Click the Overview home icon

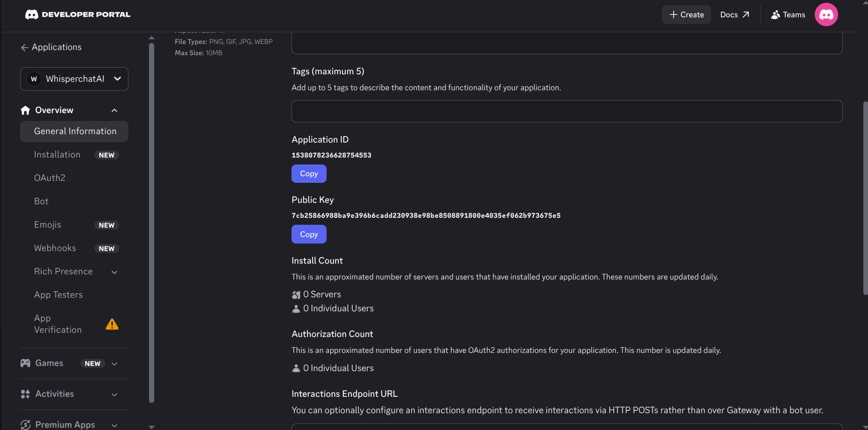click(25, 110)
